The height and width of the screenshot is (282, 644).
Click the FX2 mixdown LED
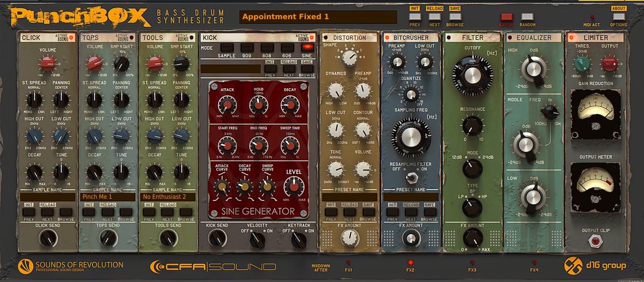point(410,262)
